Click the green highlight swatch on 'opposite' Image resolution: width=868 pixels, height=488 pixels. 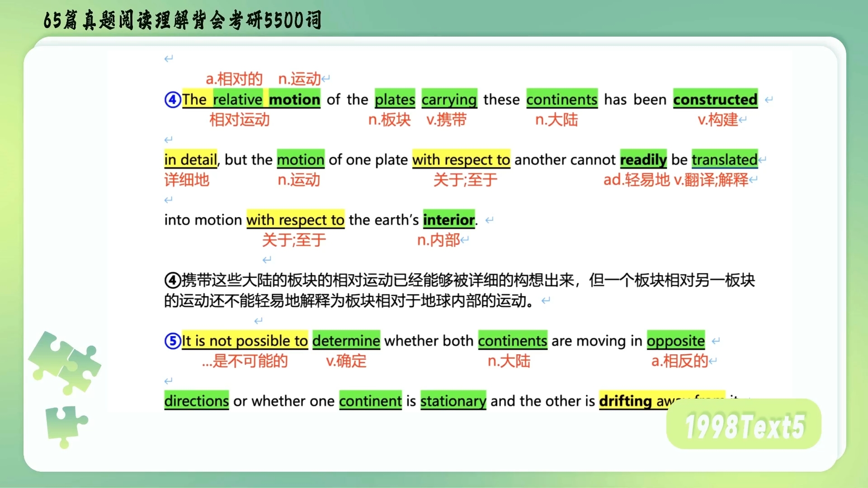pyautogui.click(x=675, y=341)
